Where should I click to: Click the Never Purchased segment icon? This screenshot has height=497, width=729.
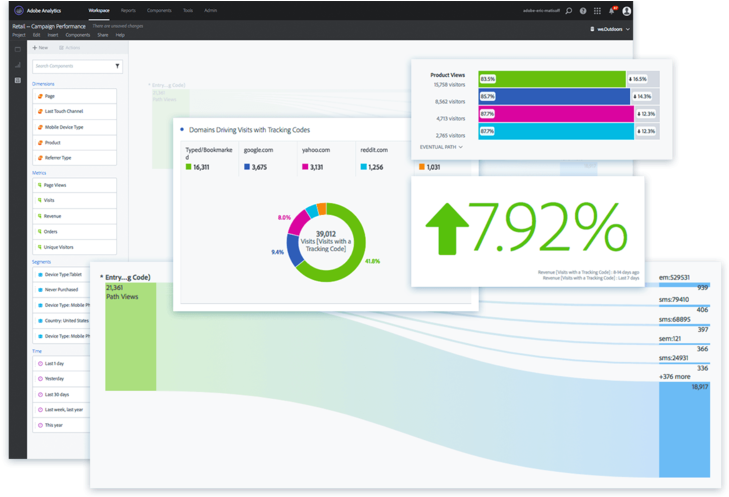coord(40,290)
